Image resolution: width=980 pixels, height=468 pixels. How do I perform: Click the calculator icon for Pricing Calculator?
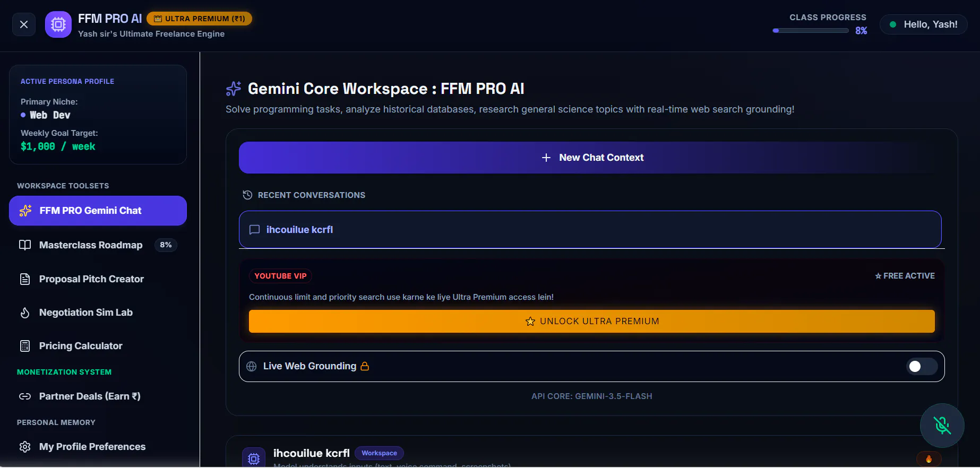tap(25, 346)
